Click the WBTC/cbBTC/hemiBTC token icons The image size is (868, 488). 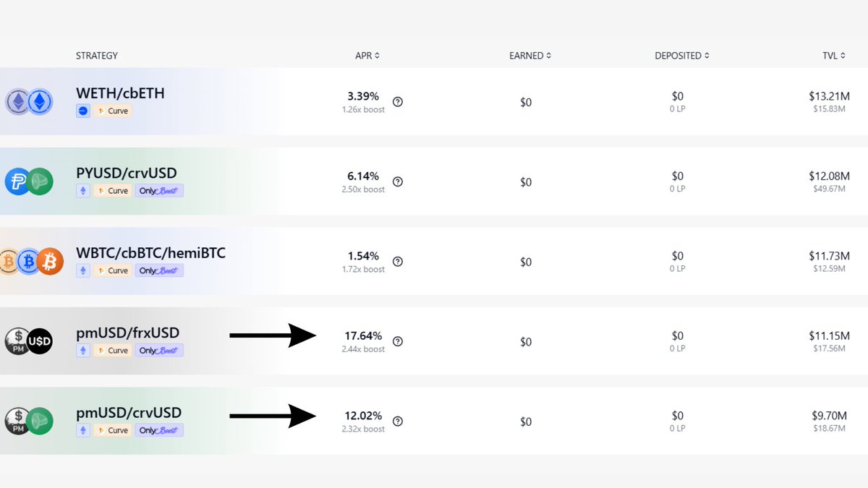click(32, 262)
